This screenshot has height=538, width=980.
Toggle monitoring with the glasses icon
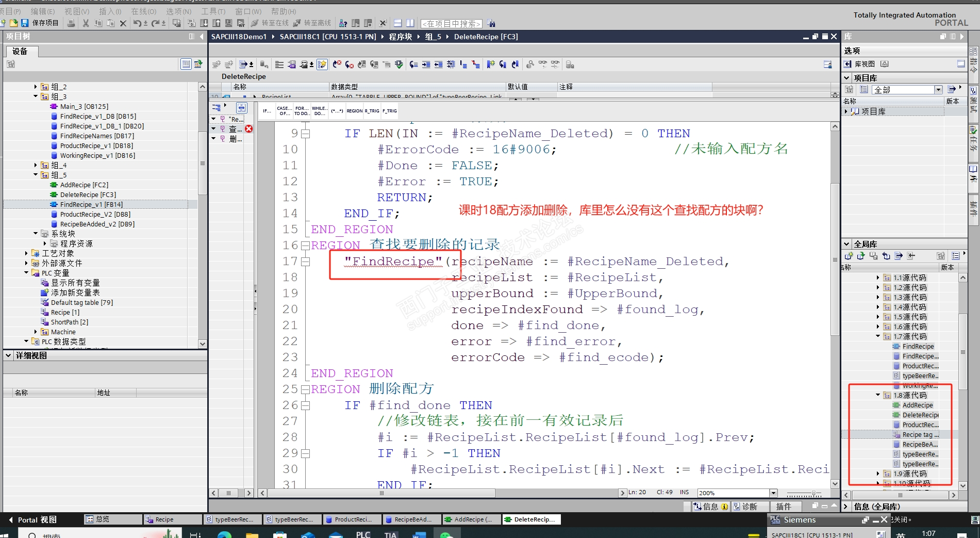coord(543,64)
